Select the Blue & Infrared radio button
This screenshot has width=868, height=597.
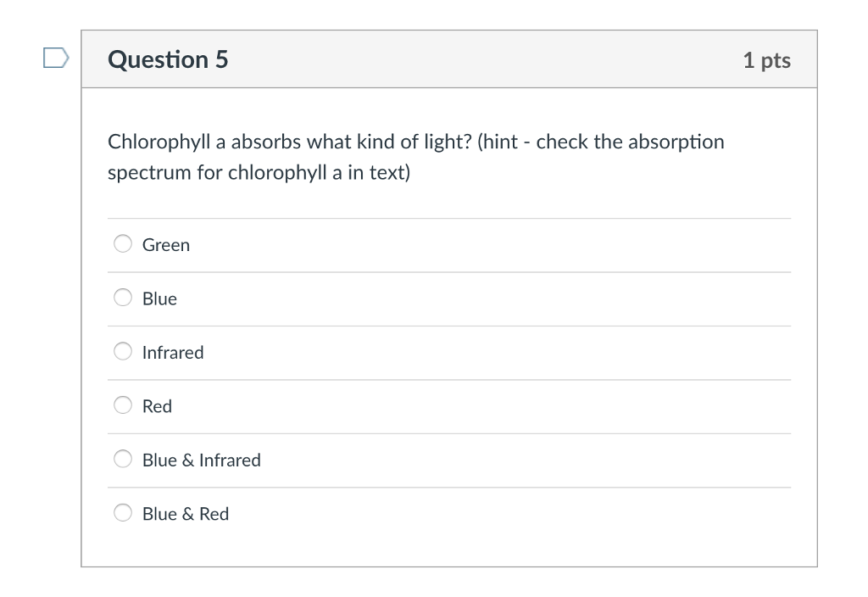pos(122,459)
